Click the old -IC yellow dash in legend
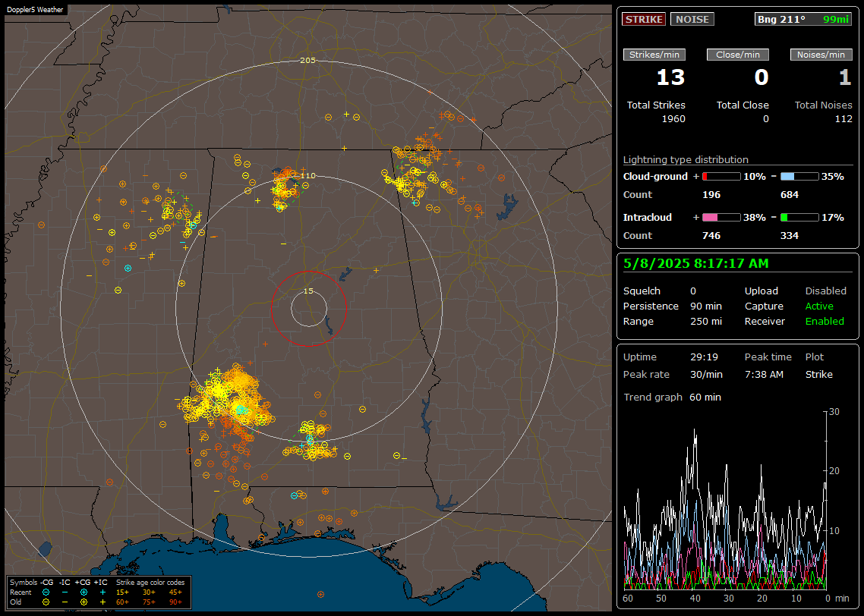 click(65, 602)
